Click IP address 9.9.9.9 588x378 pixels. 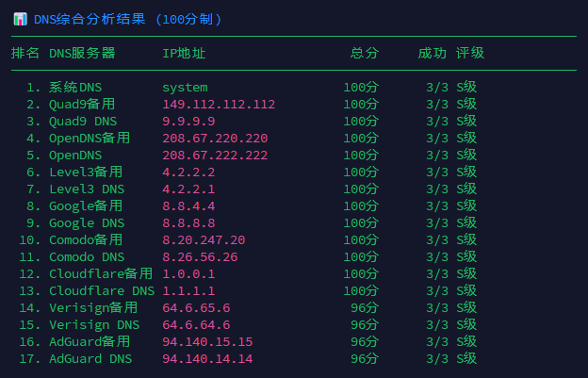(x=188, y=122)
